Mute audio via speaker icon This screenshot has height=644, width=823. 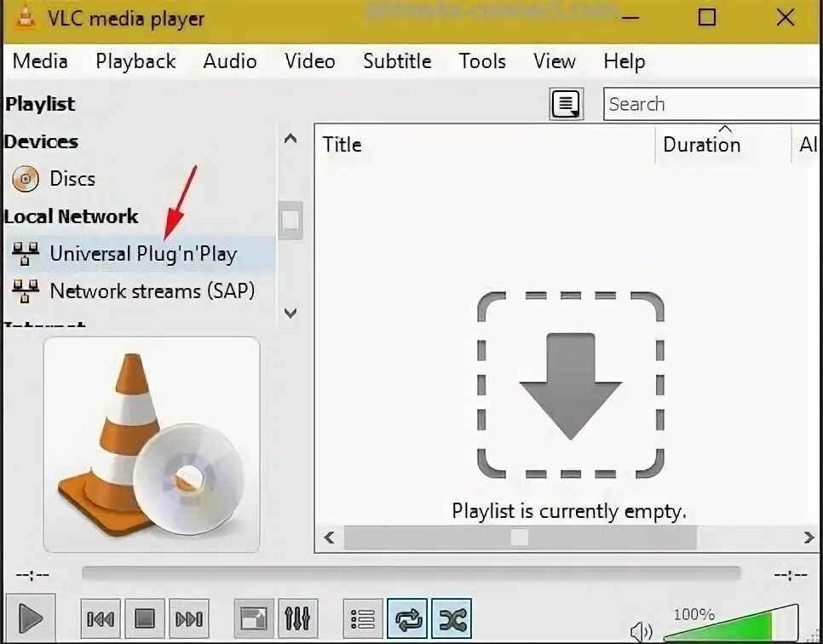coord(641,631)
